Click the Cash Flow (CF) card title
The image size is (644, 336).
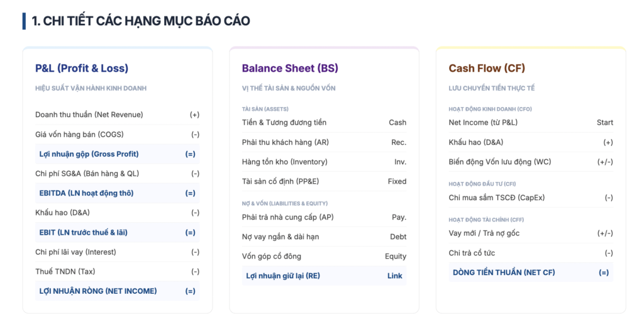pyautogui.click(x=487, y=68)
